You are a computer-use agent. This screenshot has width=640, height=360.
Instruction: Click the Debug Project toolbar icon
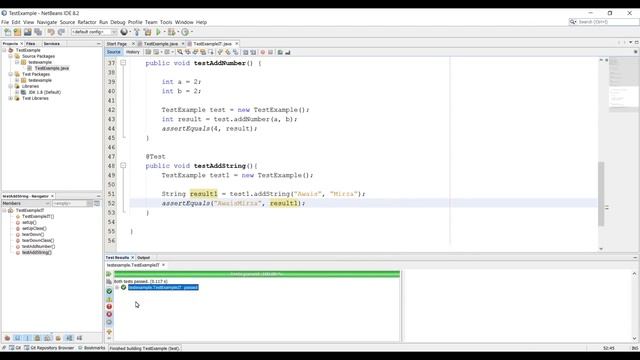[171, 32]
